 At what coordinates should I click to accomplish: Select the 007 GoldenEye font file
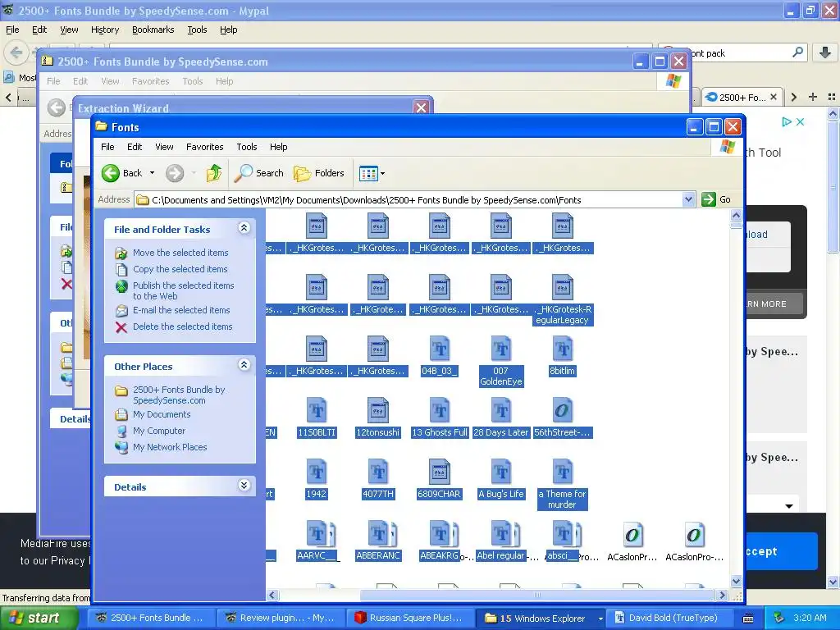(501, 361)
